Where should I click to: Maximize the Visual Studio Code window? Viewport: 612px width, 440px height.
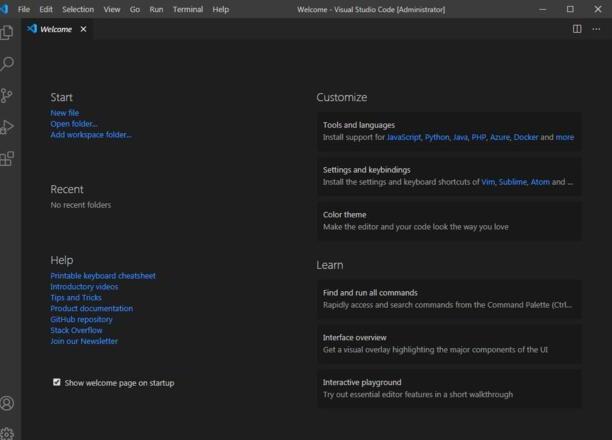point(570,9)
